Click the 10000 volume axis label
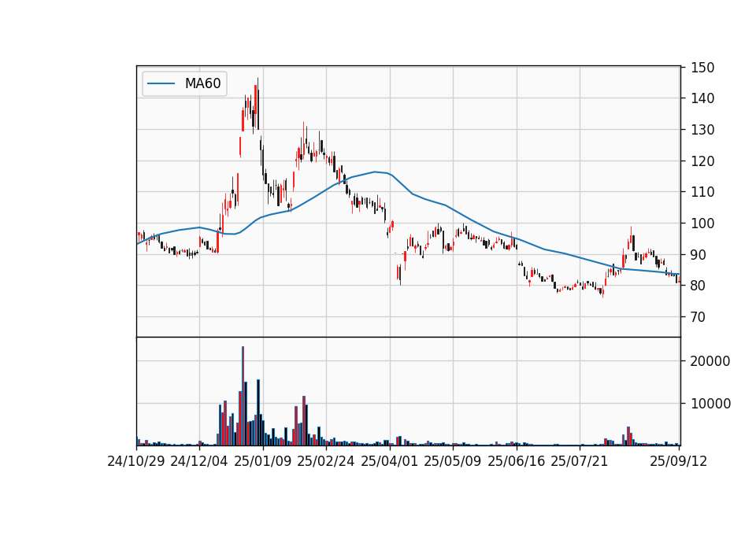 710,403
